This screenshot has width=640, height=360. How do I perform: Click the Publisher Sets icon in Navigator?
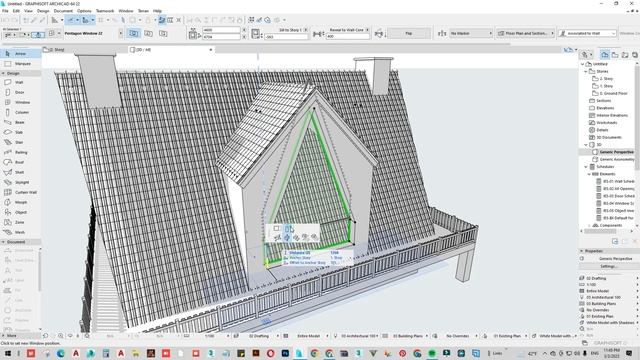pyautogui.click(x=635, y=55)
